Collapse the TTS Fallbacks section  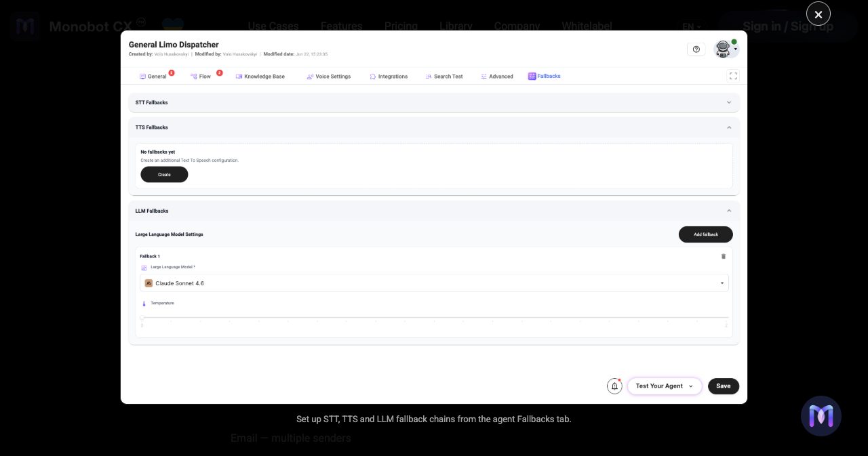click(434, 127)
